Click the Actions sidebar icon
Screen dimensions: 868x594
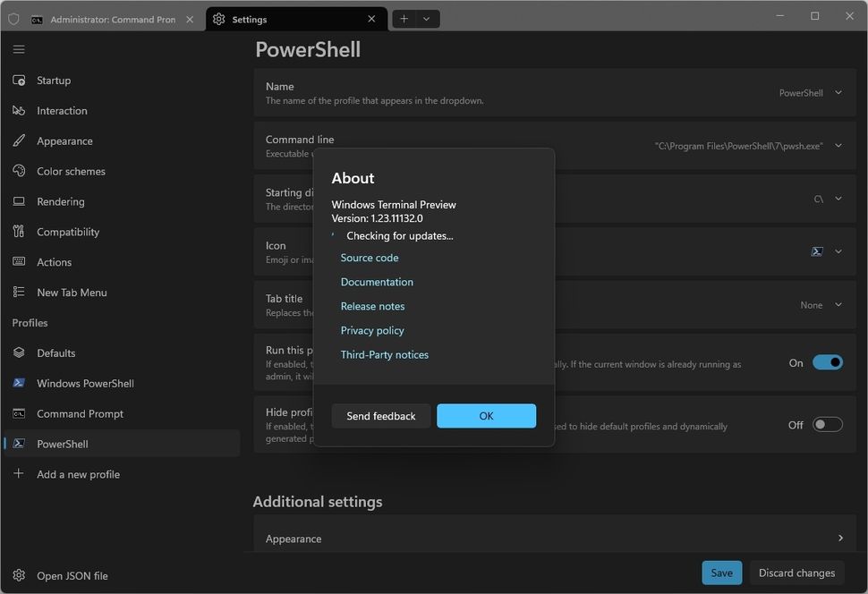pyautogui.click(x=19, y=261)
